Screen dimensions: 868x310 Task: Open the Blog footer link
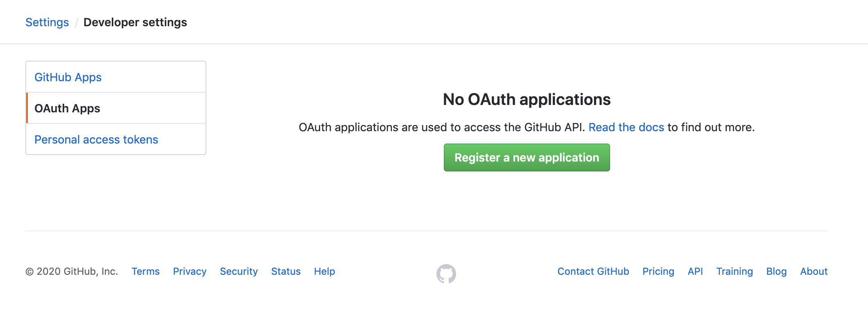776,271
